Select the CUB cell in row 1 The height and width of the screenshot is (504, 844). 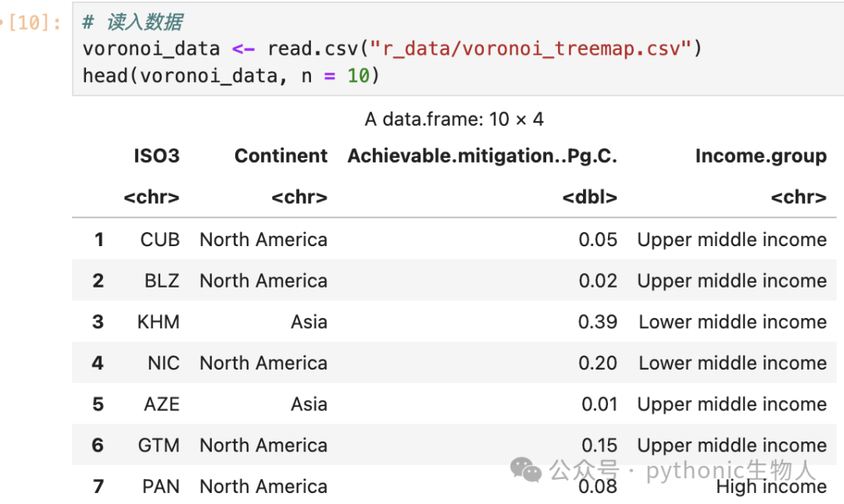tap(160, 240)
